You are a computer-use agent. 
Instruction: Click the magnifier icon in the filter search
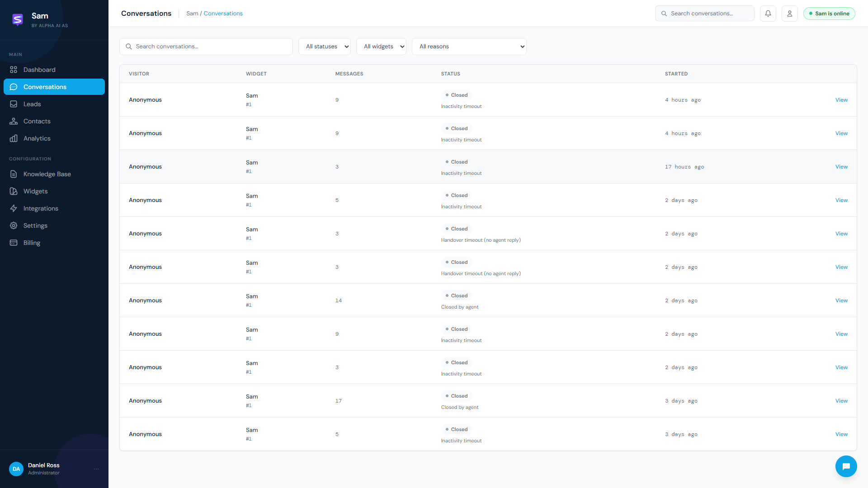[x=129, y=47]
